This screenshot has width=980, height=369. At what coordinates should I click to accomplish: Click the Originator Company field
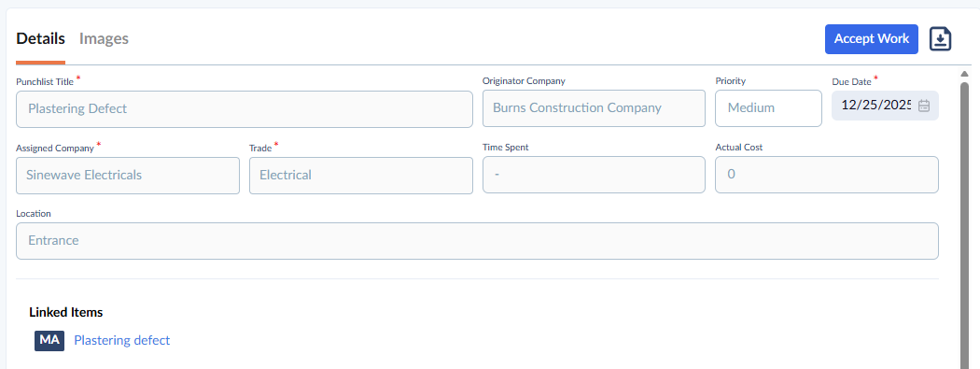point(594,108)
